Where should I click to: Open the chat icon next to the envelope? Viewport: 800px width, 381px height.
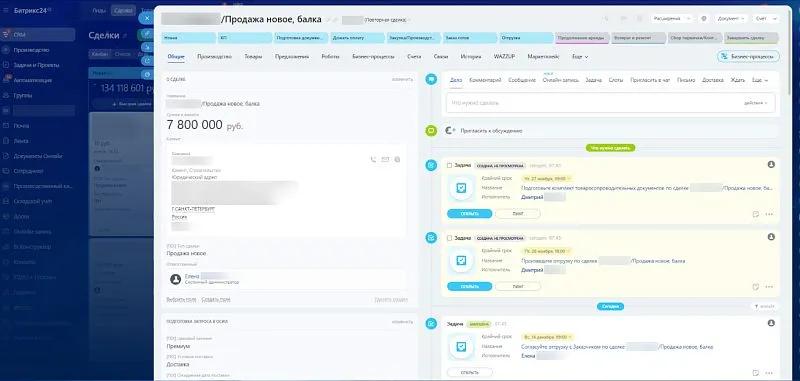point(397,160)
